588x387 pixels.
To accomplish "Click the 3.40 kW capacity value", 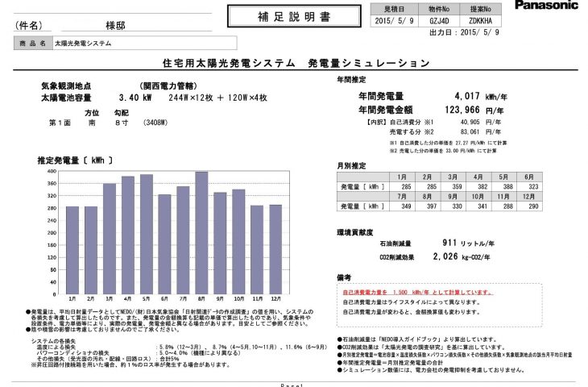I will (x=135, y=98).
